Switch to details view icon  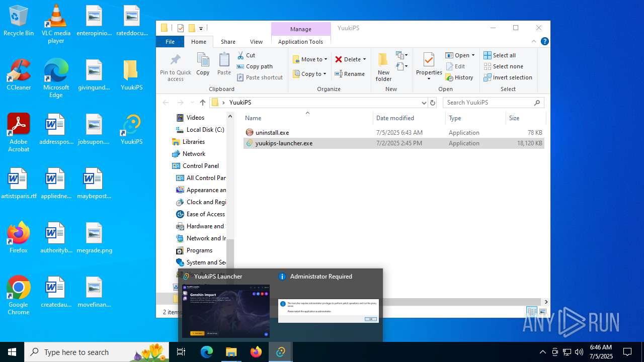[532, 312]
